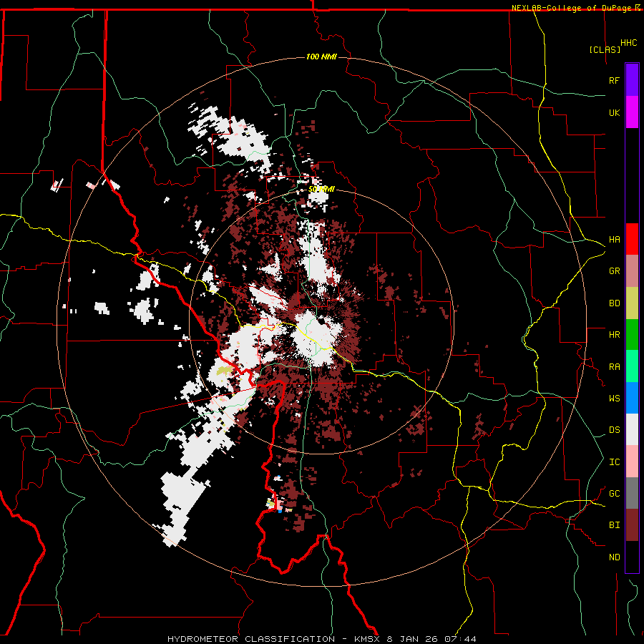Click the IC legend label
Screen dimensions: 644x644
click(x=614, y=462)
